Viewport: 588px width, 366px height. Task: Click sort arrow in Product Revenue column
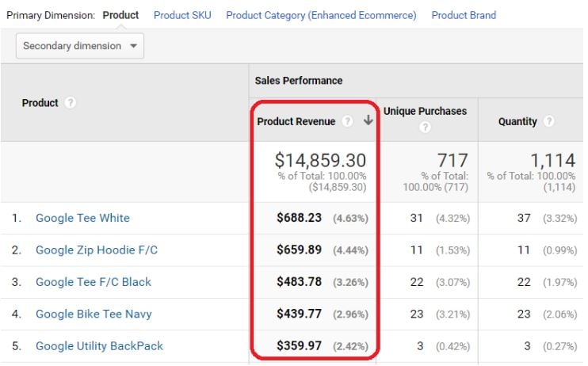368,120
